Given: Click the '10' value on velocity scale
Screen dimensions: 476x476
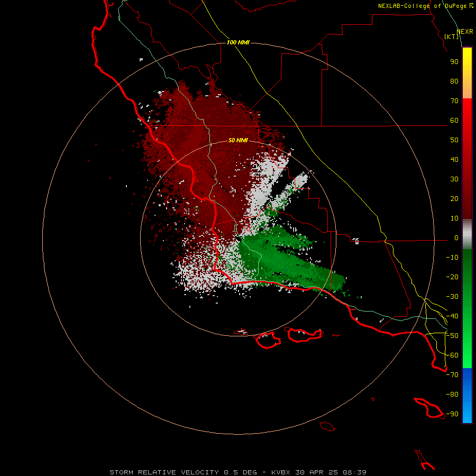Looking at the screenshot, I should 454,218.
